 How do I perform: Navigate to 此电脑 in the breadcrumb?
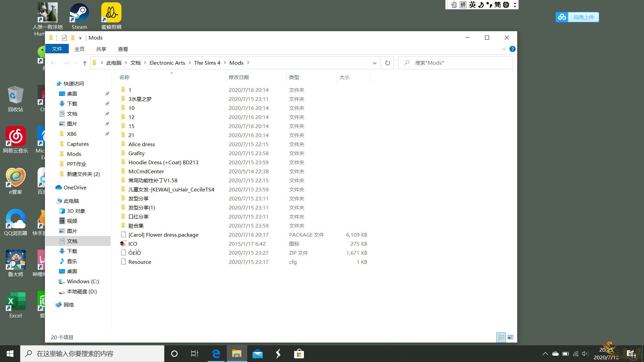(114, 63)
